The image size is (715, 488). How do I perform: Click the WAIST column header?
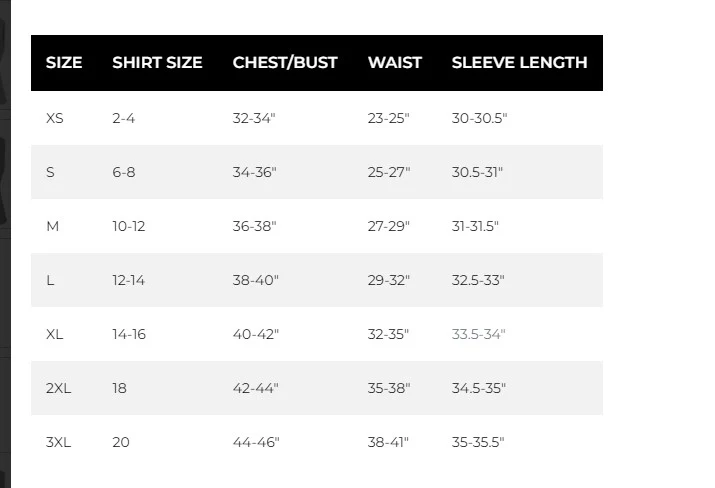[395, 62]
